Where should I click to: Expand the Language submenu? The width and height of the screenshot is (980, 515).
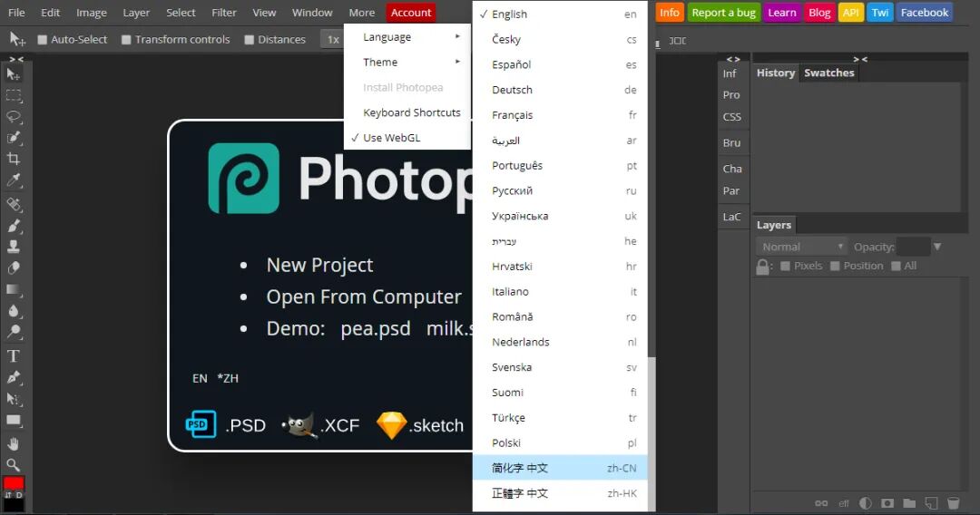(x=407, y=37)
